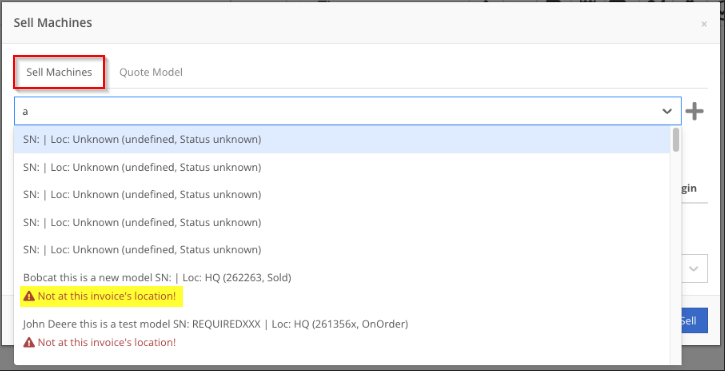Screen dimensions: 725x371
Task: Select the highlighted first Unknown location option
Action: coord(342,139)
